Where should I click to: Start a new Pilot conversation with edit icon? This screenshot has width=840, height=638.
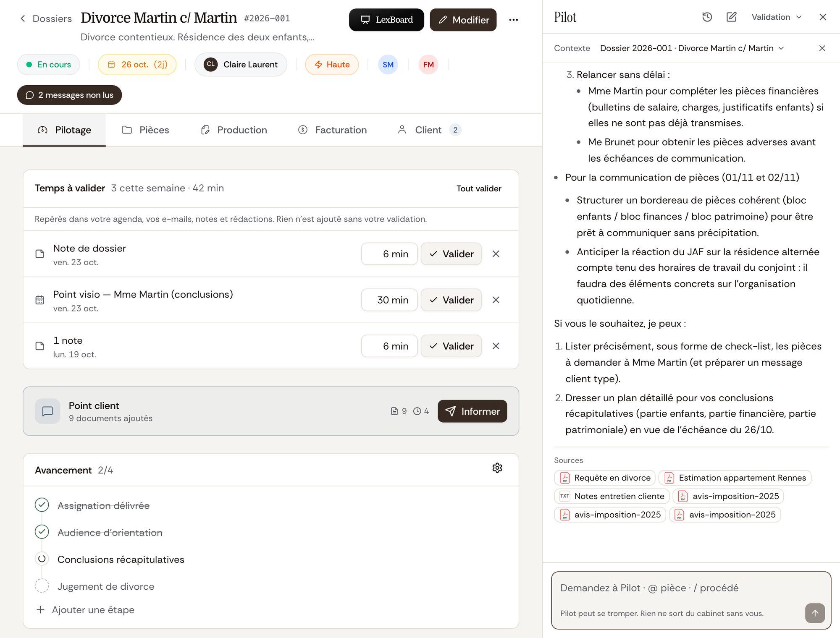(x=731, y=17)
